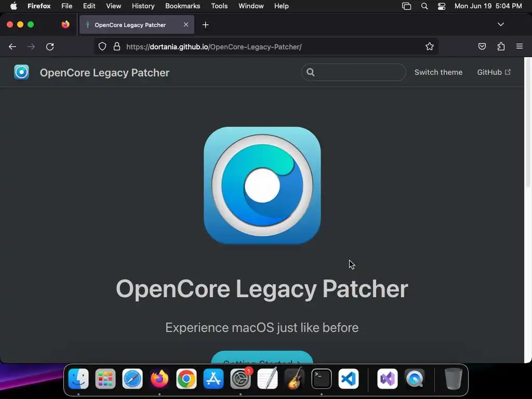Open the Edit menu
Viewport: 532px width, 399px height.
[x=89, y=6]
